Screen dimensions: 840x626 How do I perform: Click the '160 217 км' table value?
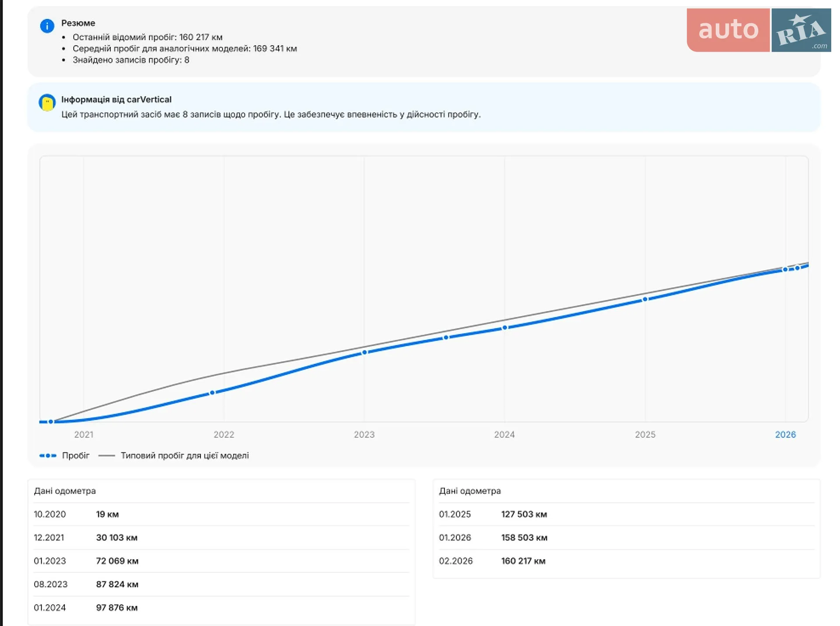(523, 561)
